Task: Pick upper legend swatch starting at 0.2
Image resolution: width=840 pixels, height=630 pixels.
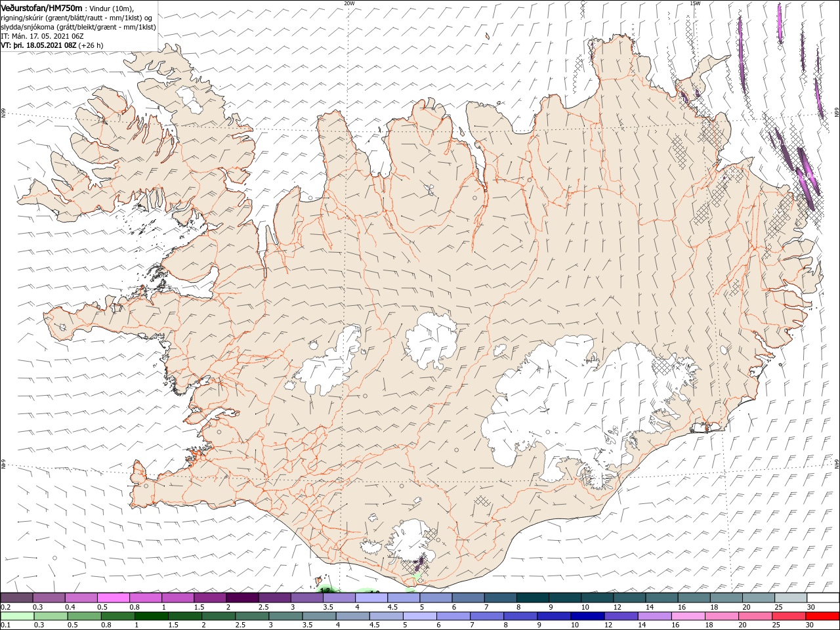Action: pyautogui.click(x=17, y=598)
